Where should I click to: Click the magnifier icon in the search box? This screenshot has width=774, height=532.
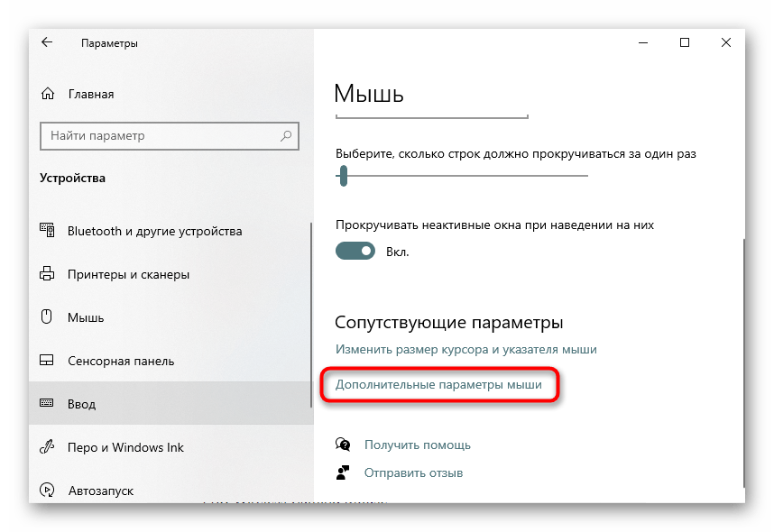point(286,136)
